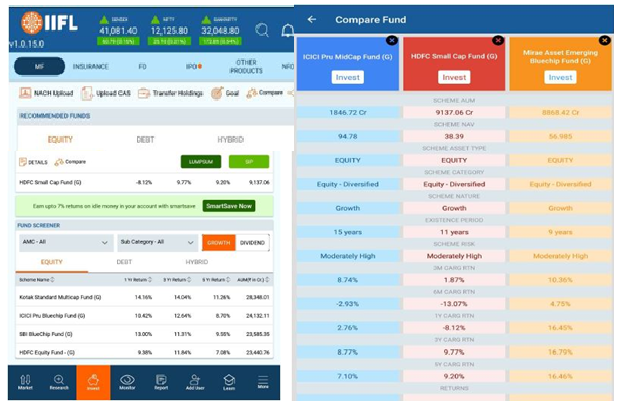Open Report in bottom navigation
This screenshot has width=622, height=410.
click(161, 382)
